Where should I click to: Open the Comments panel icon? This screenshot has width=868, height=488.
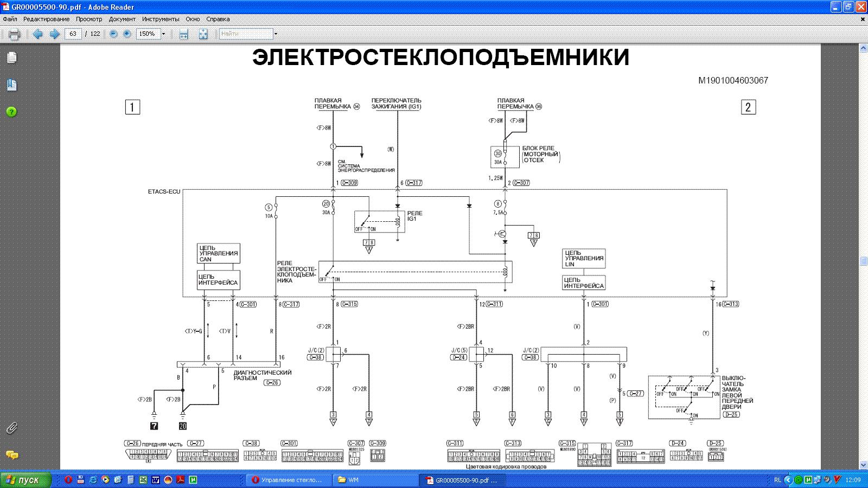[x=11, y=455]
